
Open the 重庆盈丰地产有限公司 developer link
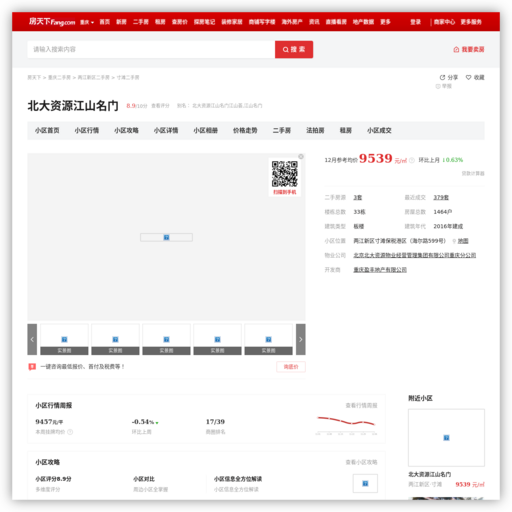coord(380,270)
